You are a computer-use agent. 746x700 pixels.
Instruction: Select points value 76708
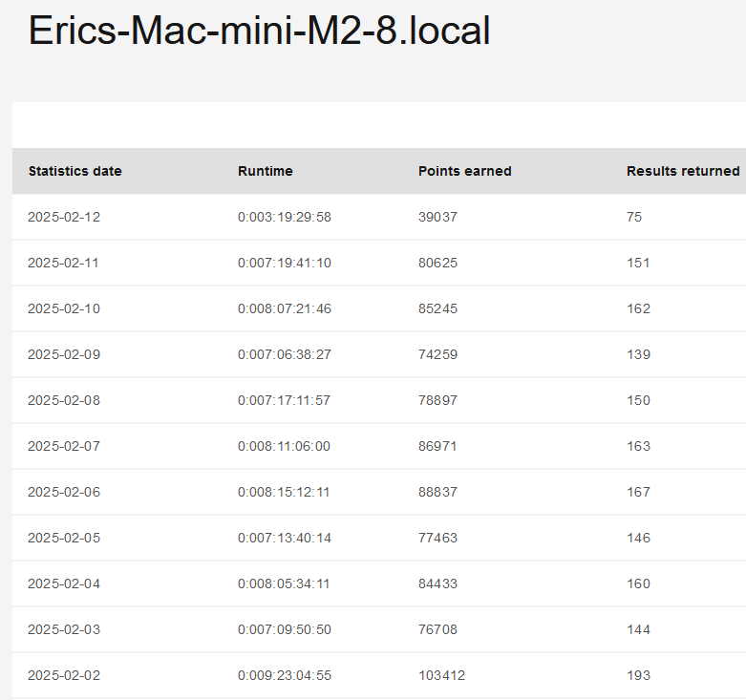click(437, 629)
